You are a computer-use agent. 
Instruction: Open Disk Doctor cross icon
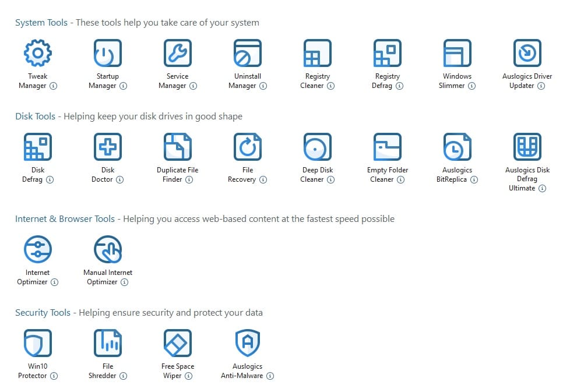pyautogui.click(x=108, y=147)
